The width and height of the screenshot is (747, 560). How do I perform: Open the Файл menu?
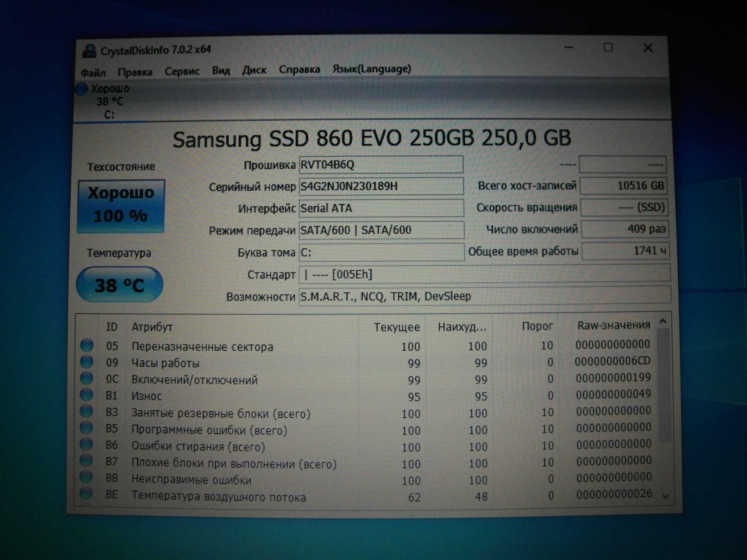pos(93,72)
